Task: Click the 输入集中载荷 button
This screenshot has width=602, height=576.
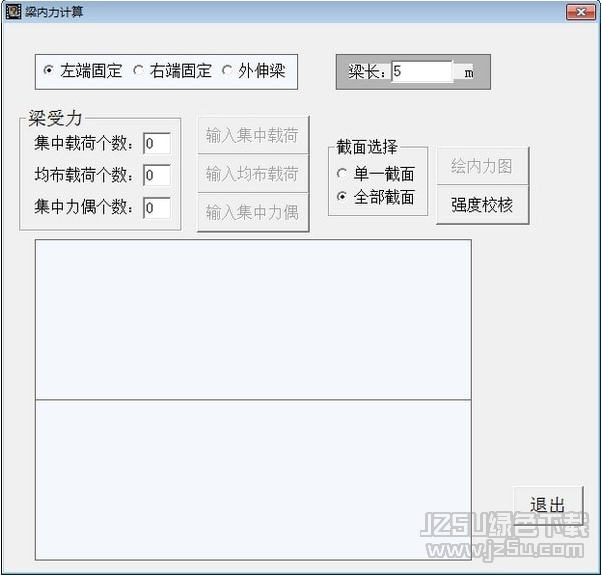Action: [253, 135]
